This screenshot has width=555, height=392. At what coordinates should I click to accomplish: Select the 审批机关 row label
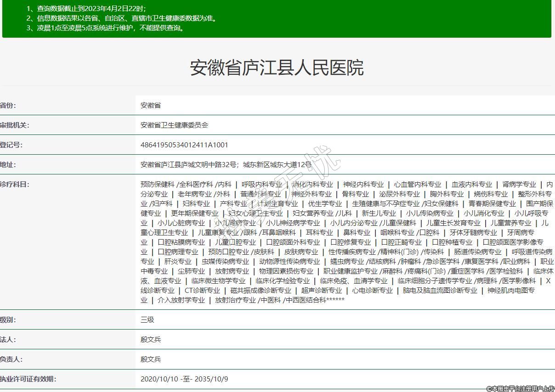coord(11,125)
